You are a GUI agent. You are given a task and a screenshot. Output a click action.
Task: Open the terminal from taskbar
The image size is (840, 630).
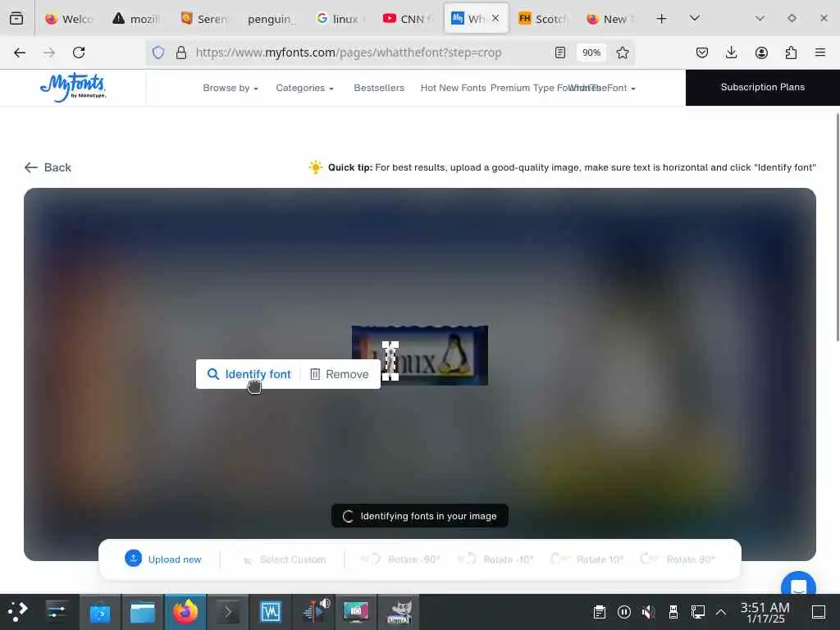(228, 612)
